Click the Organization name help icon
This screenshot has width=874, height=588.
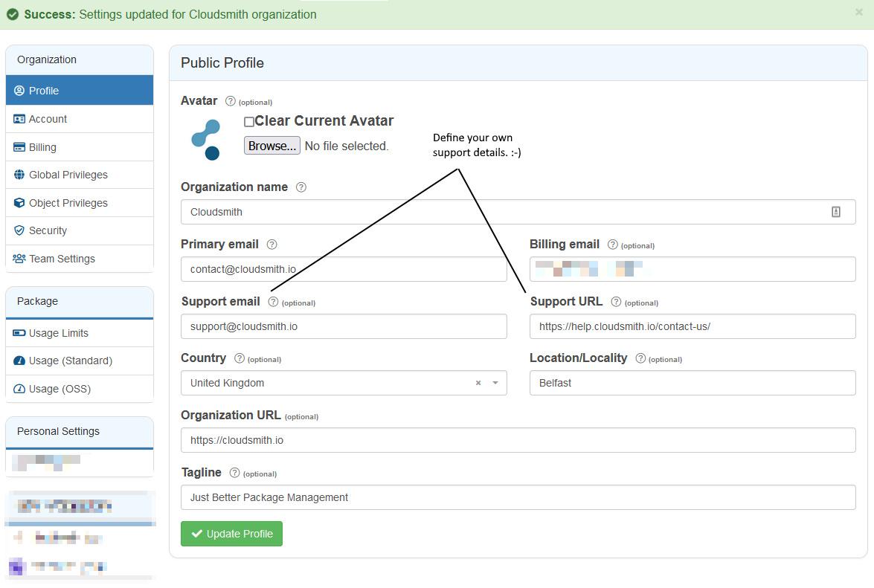click(301, 187)
